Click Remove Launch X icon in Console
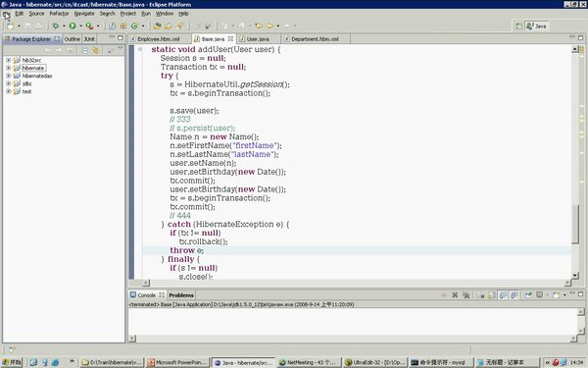This screenshot has width=588, height=368. (x=455, y=295)
